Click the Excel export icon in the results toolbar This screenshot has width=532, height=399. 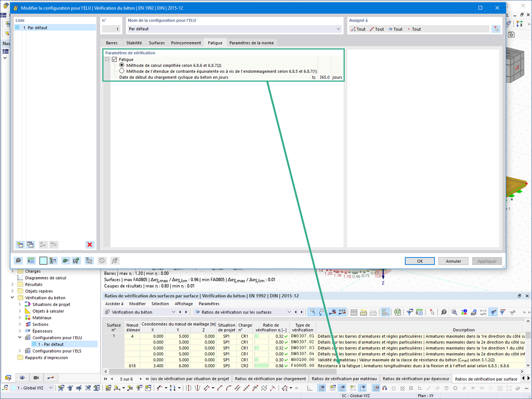click(x=397, y=312)
